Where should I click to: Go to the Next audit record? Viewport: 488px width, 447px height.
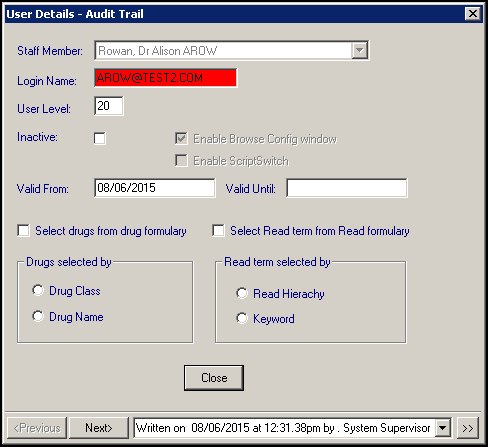[x=99, y=428]
